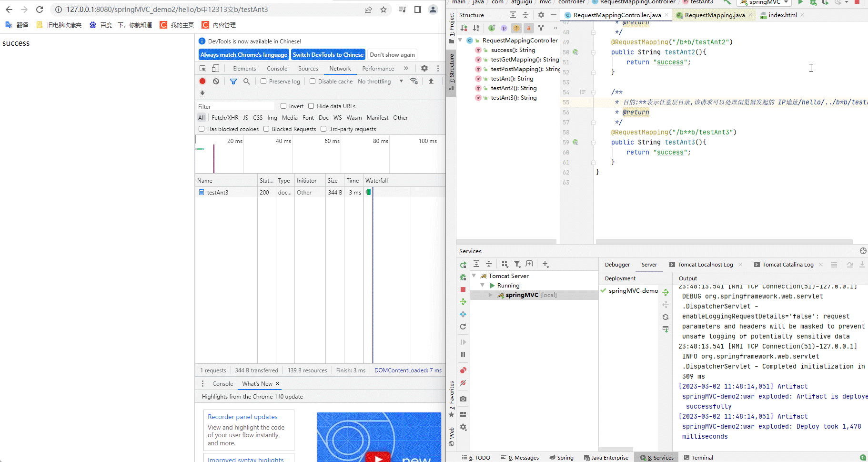Screen dimensions: 868x462
Task: Collapse the RequestMappingController structure node
Action: coord(460,41)
